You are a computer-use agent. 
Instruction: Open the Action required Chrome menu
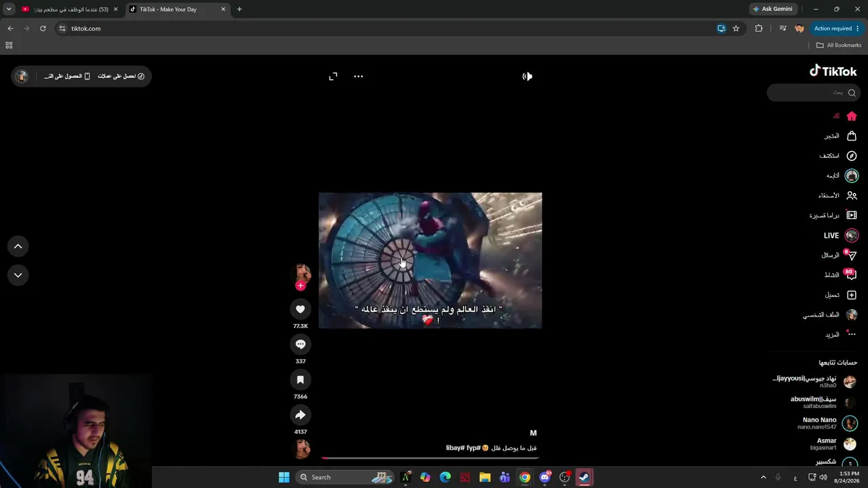[x=837, y=28]
